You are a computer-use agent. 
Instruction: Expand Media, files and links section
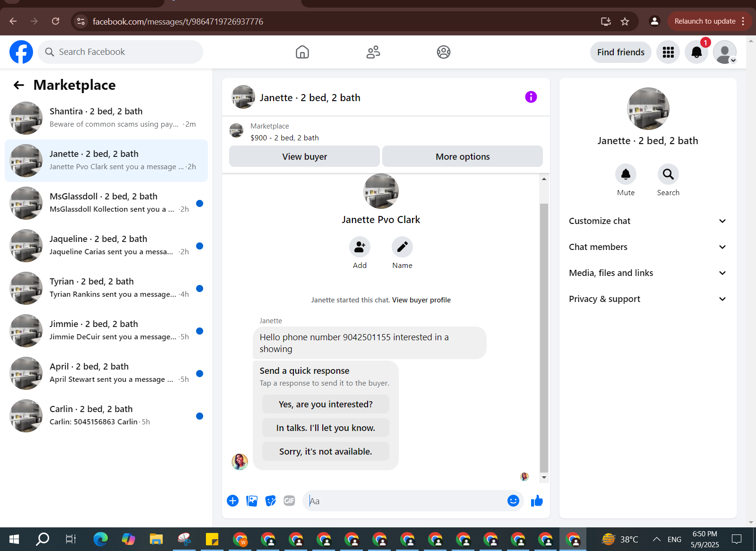pyautogui.click(x=647, y=273)
